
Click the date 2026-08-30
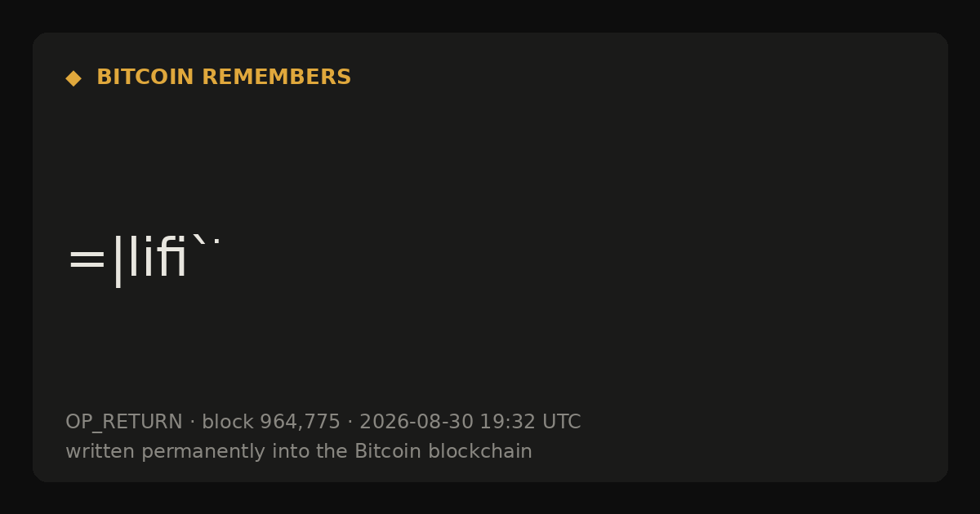[416, 422]
